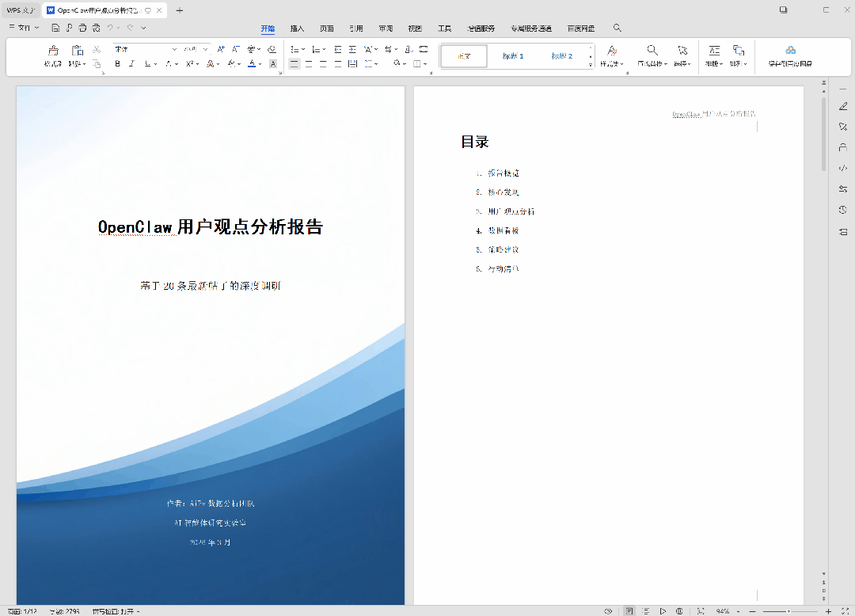
Task: Click the Print Preview icon
Action: click(96, 27)
